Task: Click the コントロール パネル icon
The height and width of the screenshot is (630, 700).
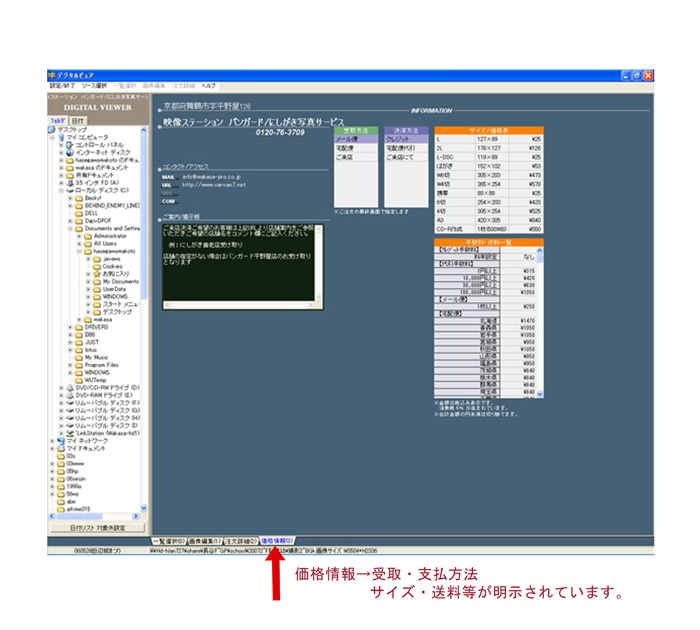Action: (x=69, y=145)
